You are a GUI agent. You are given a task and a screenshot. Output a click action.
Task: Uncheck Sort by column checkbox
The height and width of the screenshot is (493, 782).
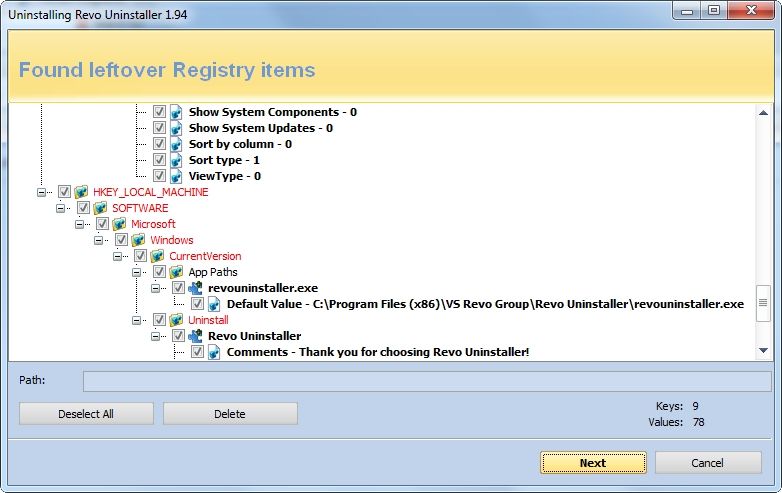click(x=159, y=144)
